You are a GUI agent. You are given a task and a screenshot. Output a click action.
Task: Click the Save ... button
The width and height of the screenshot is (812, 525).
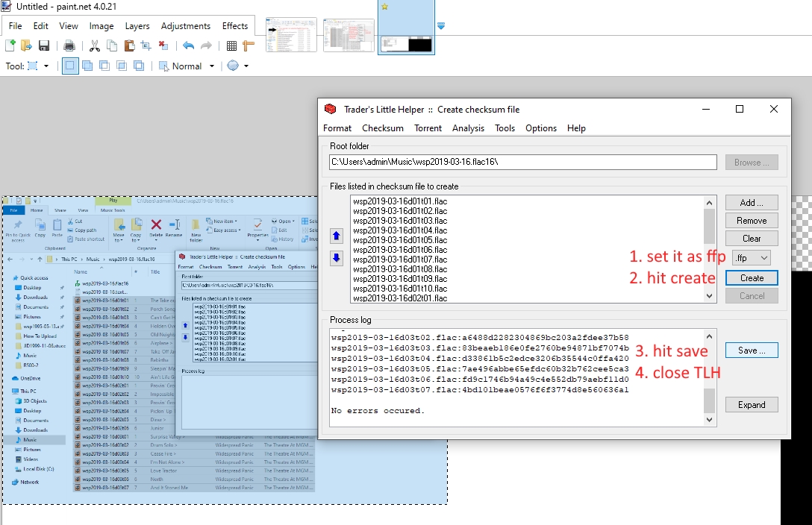tap(752, 350)
